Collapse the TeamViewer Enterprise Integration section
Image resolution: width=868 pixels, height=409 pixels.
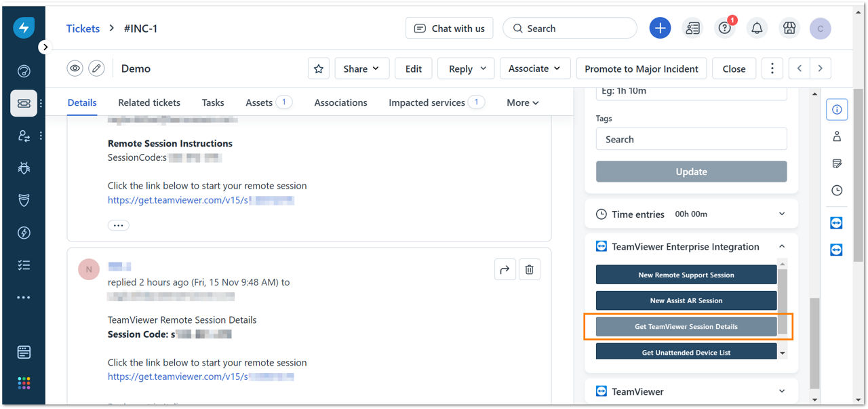click(782, 247)
